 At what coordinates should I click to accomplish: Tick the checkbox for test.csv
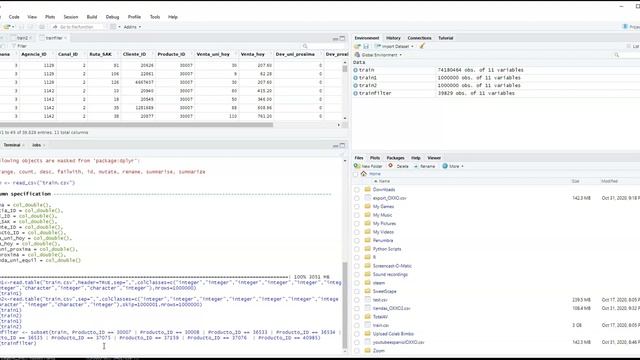coord(357,300)
